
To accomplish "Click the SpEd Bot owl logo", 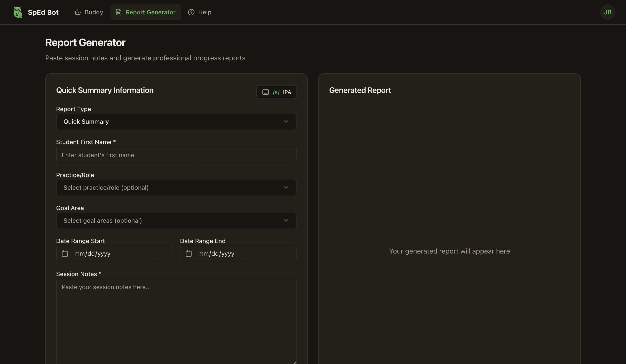I will [x=17, y=12].
